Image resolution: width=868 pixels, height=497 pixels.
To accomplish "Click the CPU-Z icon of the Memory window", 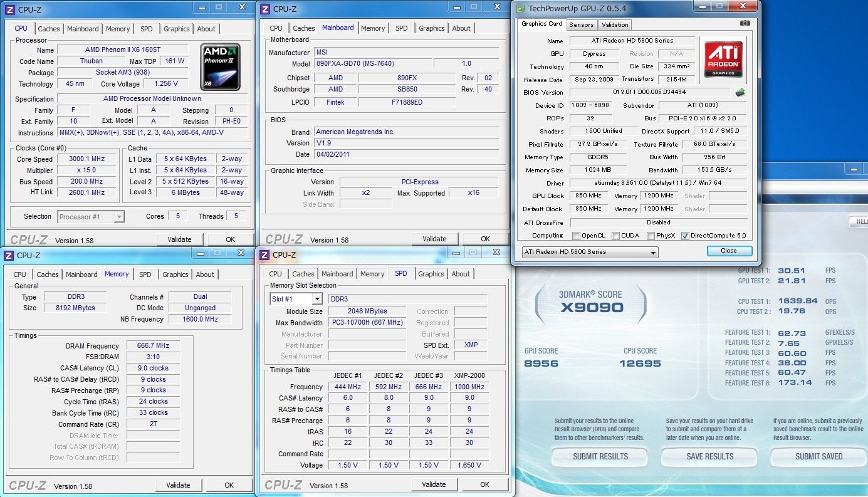I will tap(9, 255).
